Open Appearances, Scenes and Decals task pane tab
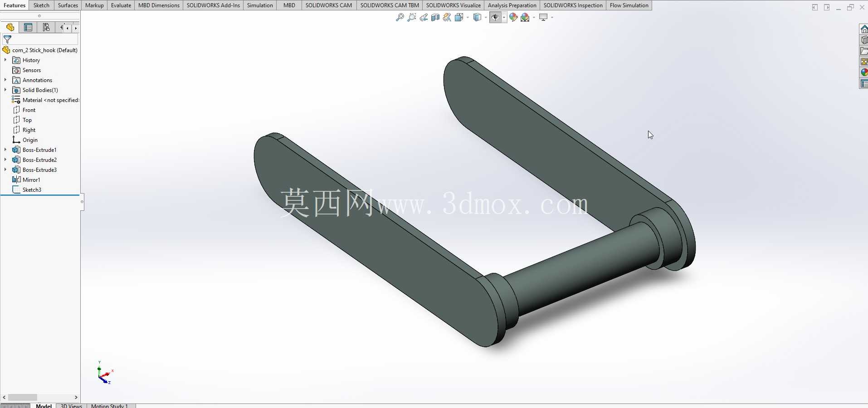The height and width of the screenshot is (408, 868). pos(864,73)
